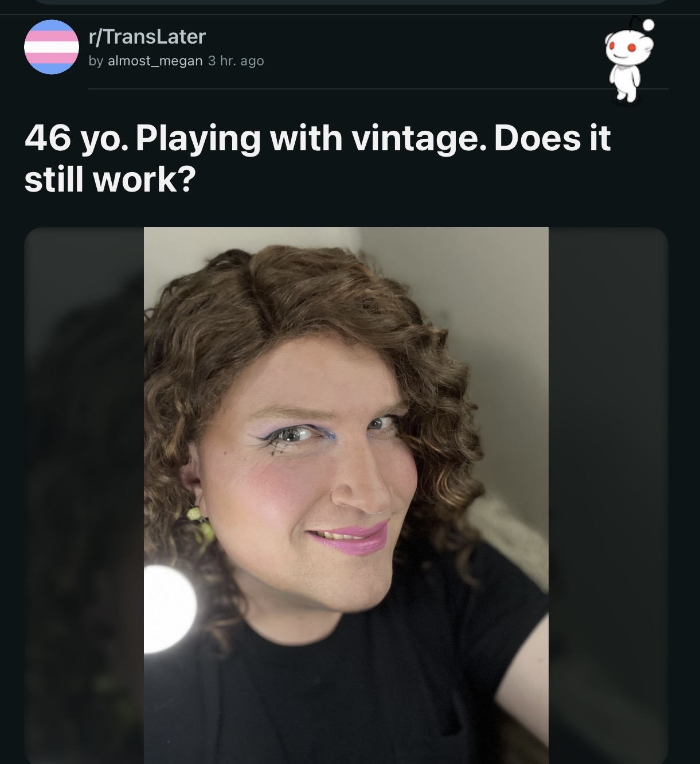Tap the blurred left margin of the image
Viewport: 700px width, 764px height.
(84, 496)
